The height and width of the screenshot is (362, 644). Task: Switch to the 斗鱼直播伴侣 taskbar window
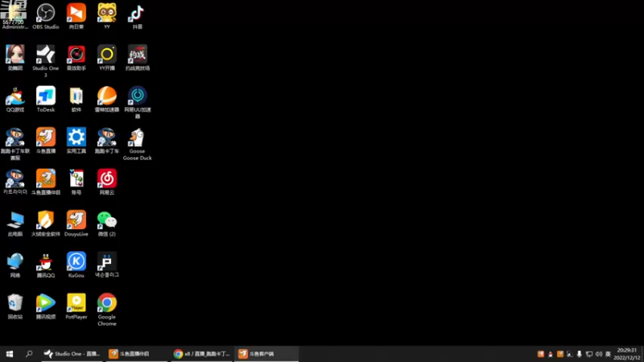(136, 353)
